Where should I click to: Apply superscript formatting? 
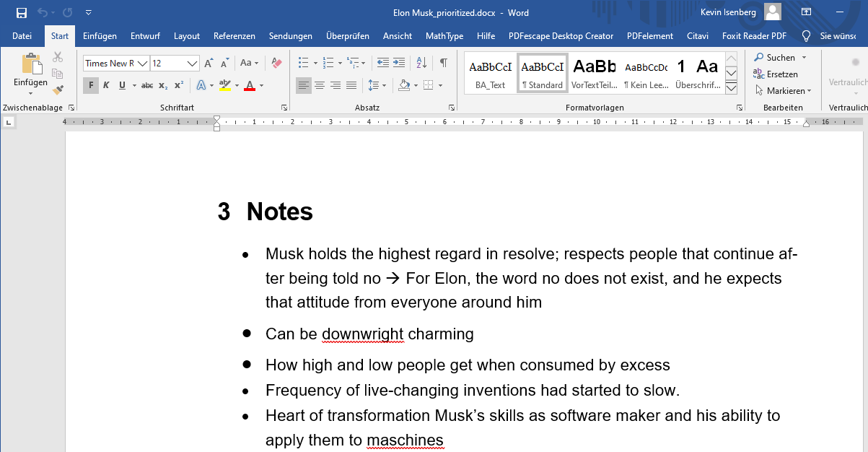tap(179, 86)
